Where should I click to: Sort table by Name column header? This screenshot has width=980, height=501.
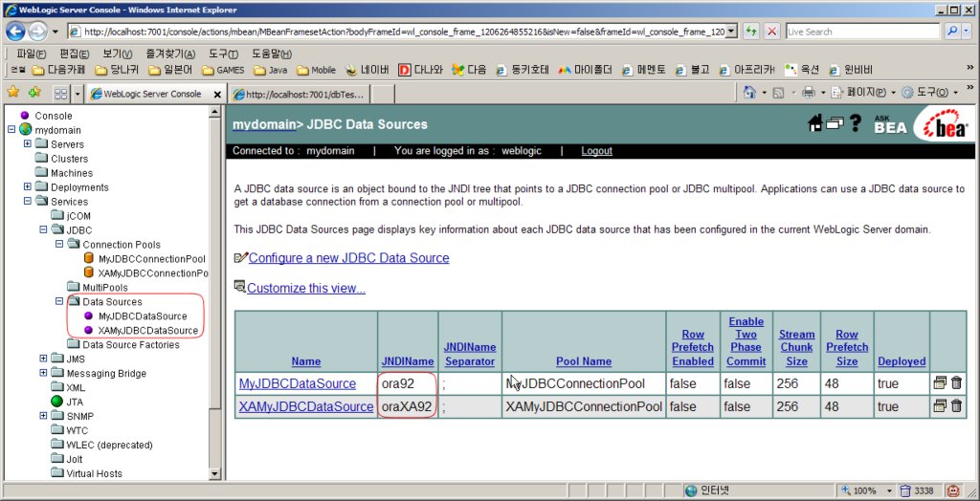click(x=306, y=361)
